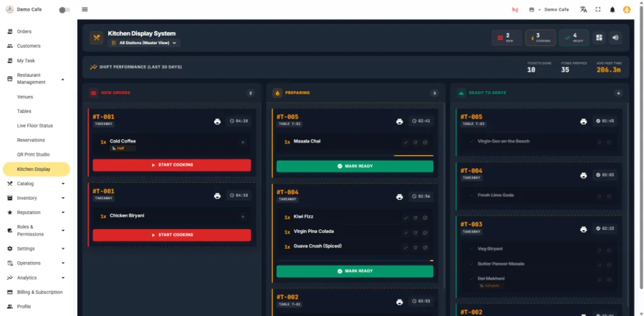644x316 pixels.
Task: Print the Kiwi Fizz preparing ticket
Action: pyautogui.click(x=399, y=197)
